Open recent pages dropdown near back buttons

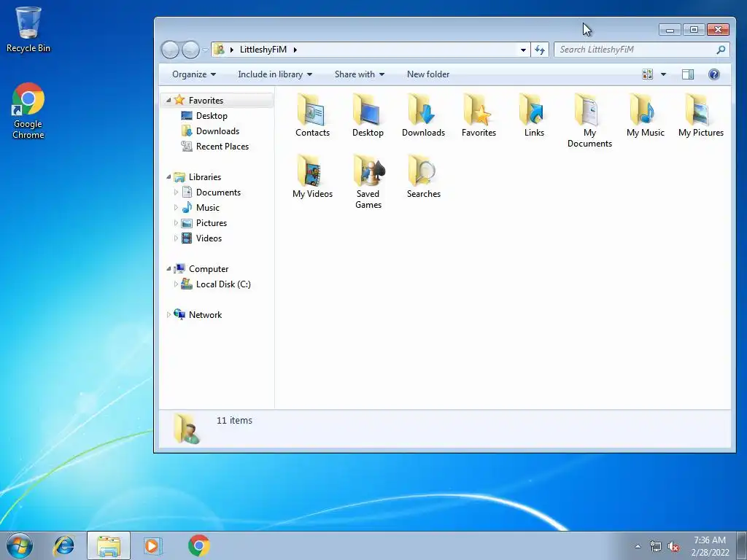[x=205, y=50]
